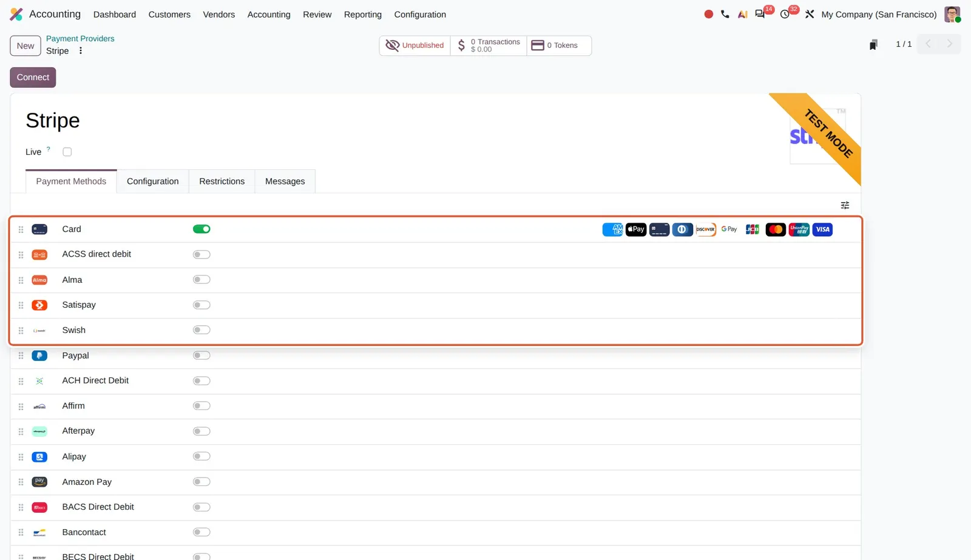Image resolution: width=971 pixels, height=560 pixels.
Task: Open the Customers menu
Action: point(169,15)
